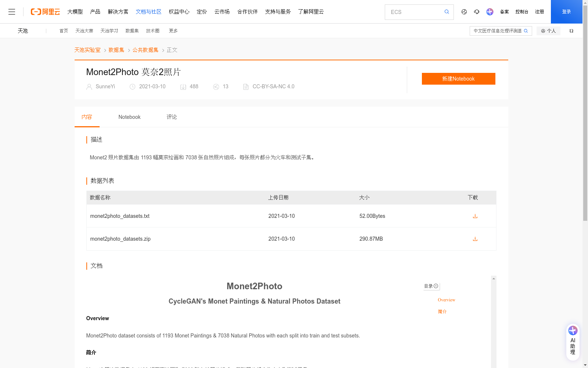The width and height of the screenshot is (588, 368).
Task: Click monet2photo_datasets.txt file name
Action: click(120, 216)
